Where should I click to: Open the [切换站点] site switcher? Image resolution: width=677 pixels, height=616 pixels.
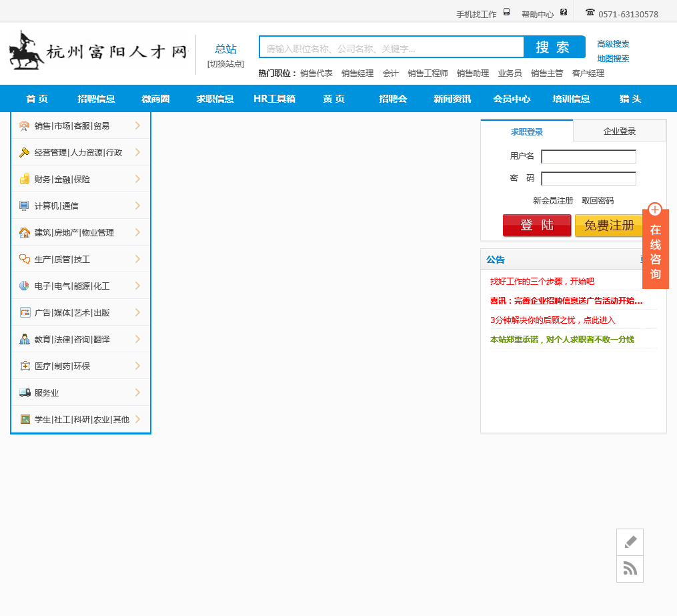click(225, 64)
